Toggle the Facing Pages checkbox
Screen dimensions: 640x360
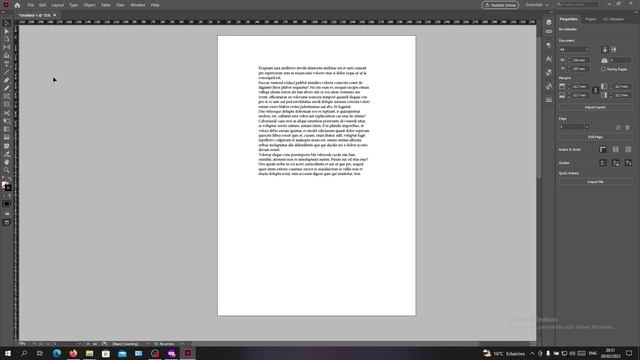pos(603,69)
